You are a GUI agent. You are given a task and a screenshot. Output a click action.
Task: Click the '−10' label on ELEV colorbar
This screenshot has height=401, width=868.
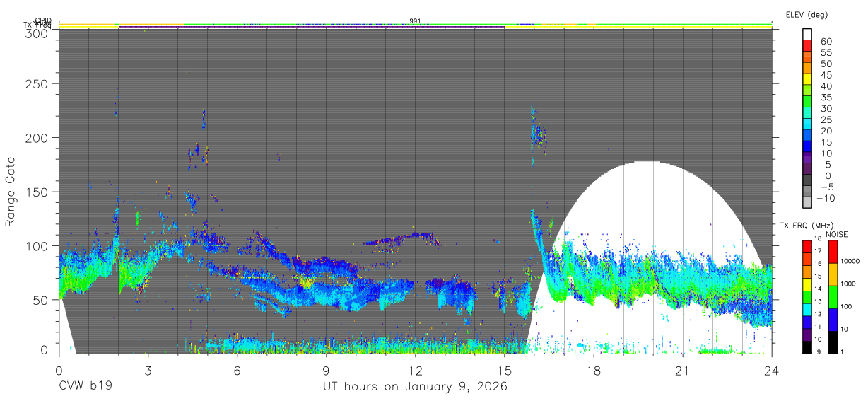[826, 198]
